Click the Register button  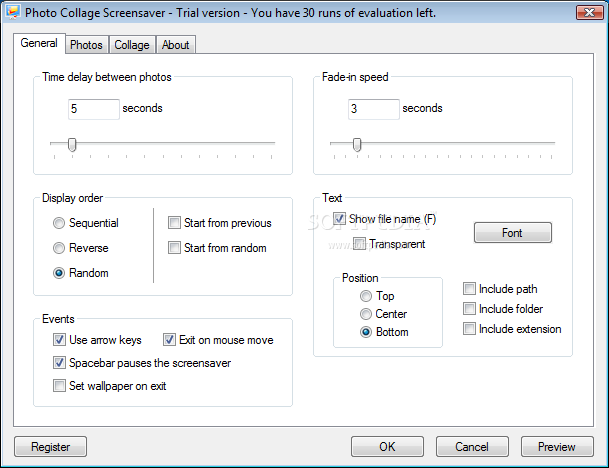pos(50,447)
